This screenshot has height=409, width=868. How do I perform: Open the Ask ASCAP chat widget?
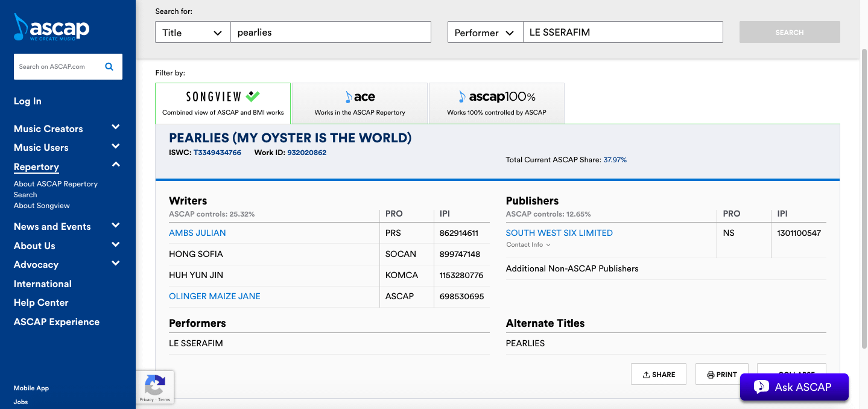pyautogui.click(x=794, y=387)
